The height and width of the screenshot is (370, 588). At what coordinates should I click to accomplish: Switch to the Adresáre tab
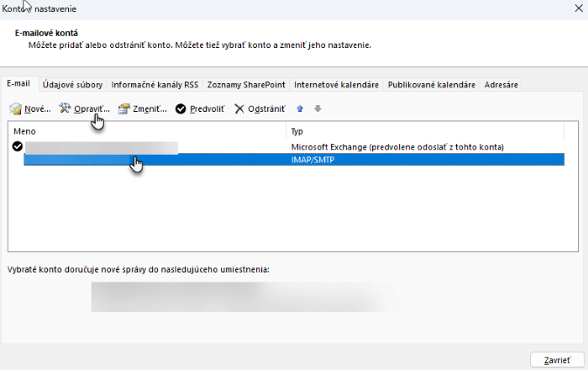coord(501,85)
